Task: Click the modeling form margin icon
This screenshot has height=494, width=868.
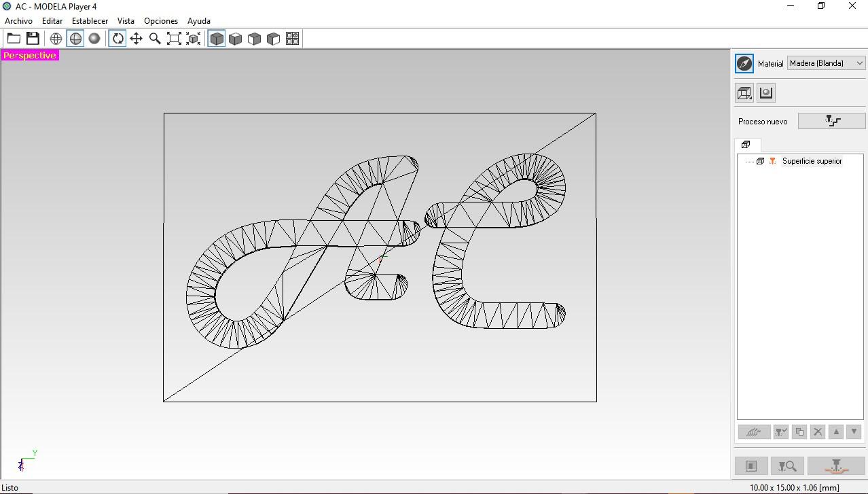Action: coord(766,93)
